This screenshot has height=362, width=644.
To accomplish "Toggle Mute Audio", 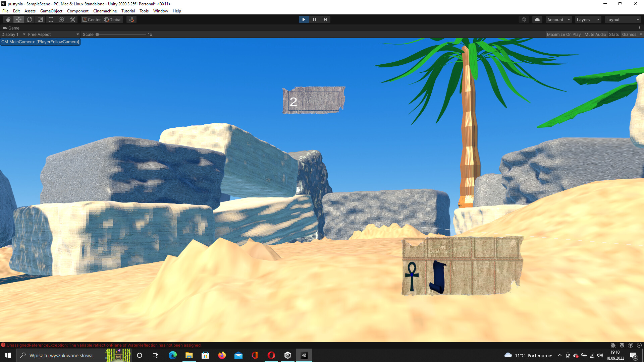I will tap(595, 35).
